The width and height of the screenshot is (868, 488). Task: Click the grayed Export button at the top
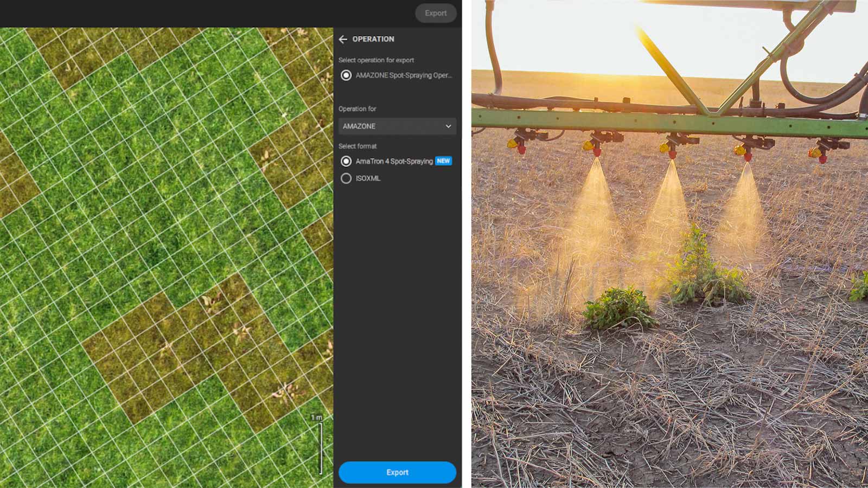[436, 13]
